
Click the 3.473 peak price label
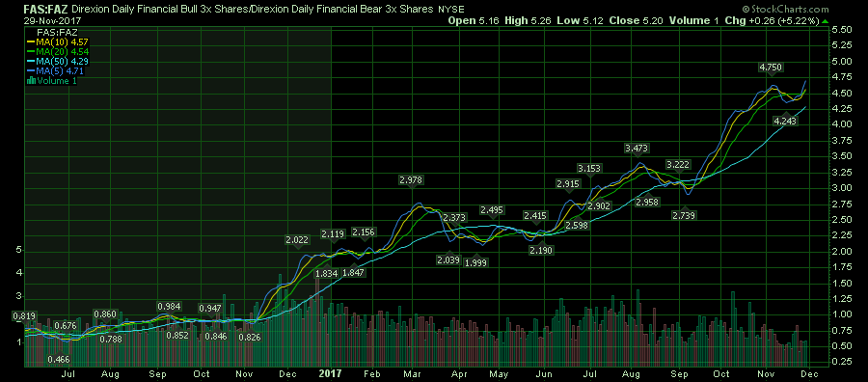(x=637, y=148)
